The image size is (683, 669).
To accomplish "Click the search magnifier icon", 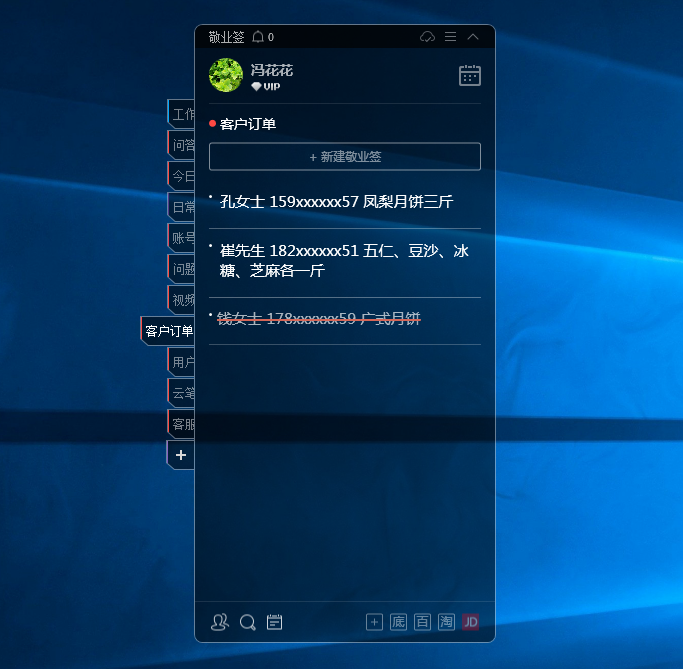I will coord(247,622).
